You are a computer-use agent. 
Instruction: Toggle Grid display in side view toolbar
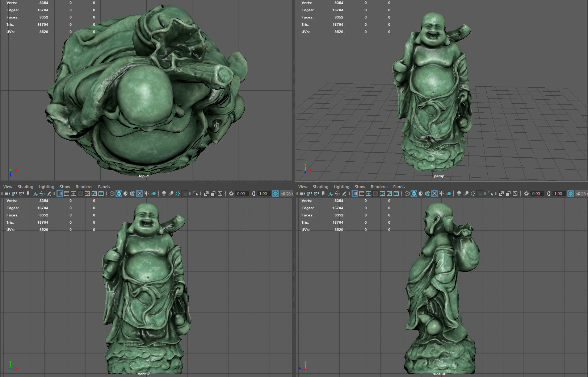[355, 194]
